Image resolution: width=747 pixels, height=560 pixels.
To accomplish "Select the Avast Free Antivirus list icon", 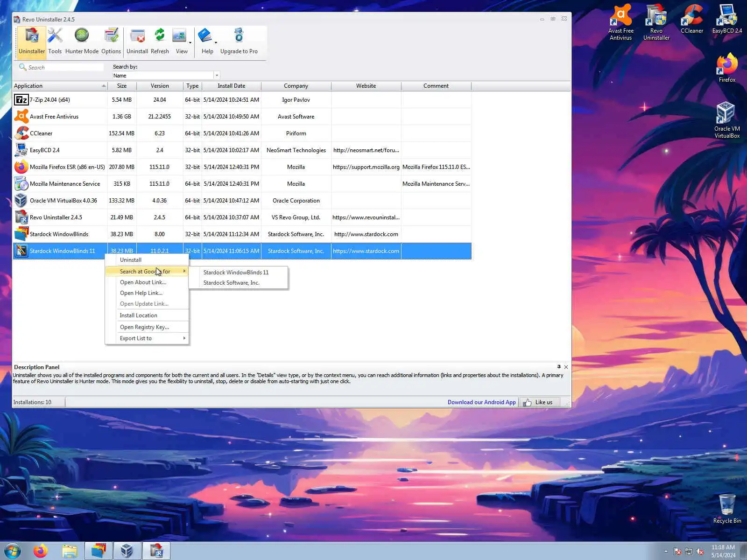I will point(21,117).
